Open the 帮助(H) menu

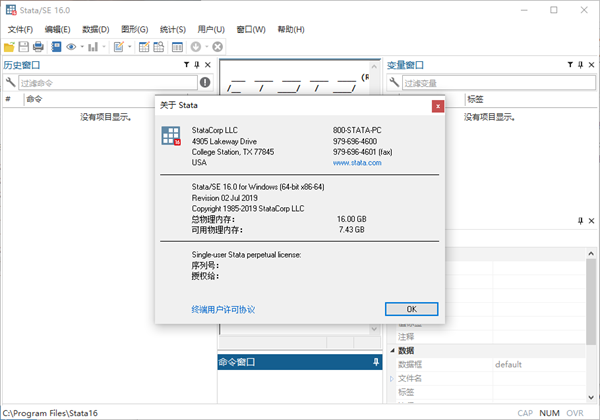click(291, 29)
